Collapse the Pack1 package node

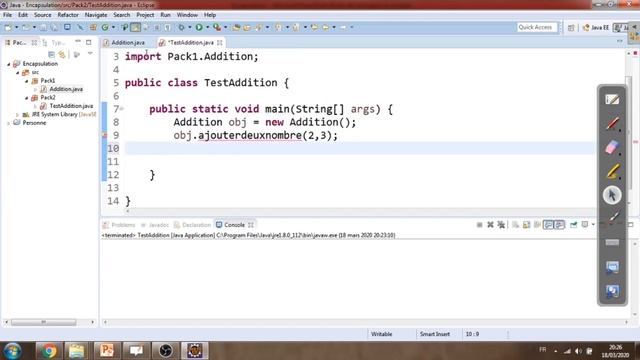(x=27, y=81)
